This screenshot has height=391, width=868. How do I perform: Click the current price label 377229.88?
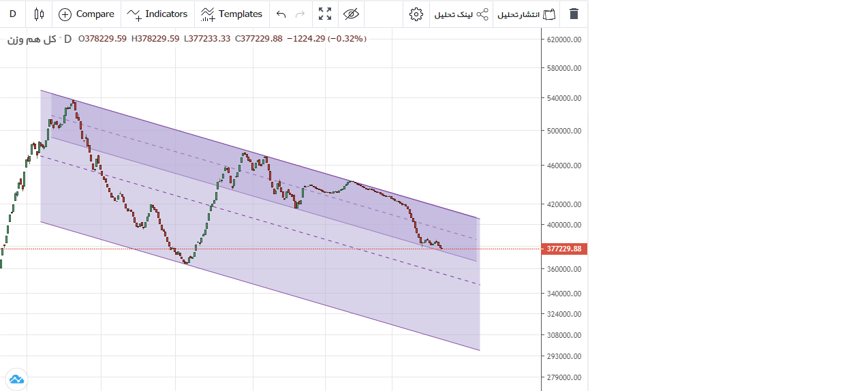564,249
